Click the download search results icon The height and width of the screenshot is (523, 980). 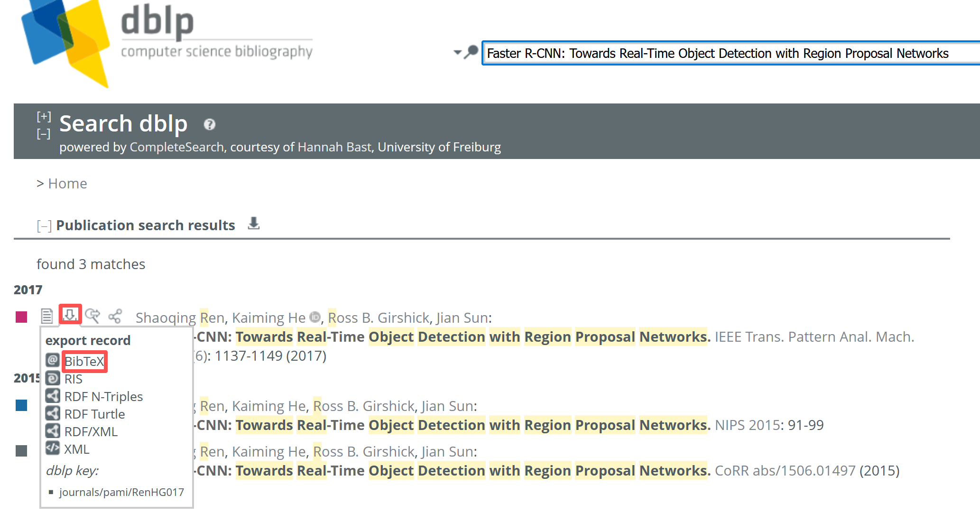[x=254, y=224]
